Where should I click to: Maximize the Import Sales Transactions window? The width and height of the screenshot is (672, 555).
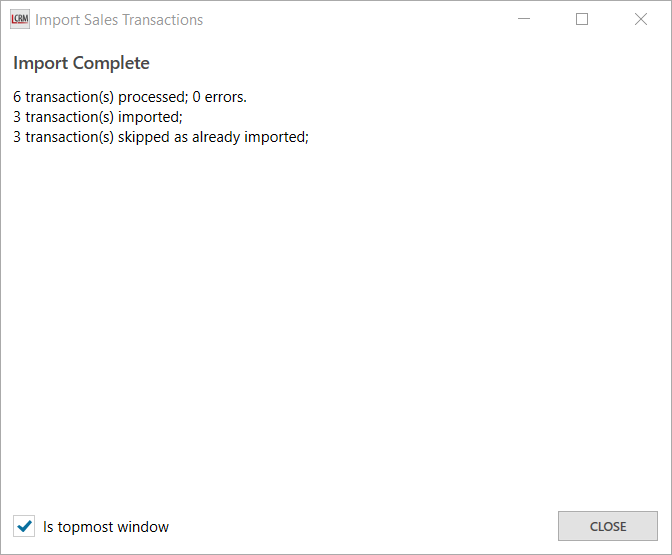[582, 19]
